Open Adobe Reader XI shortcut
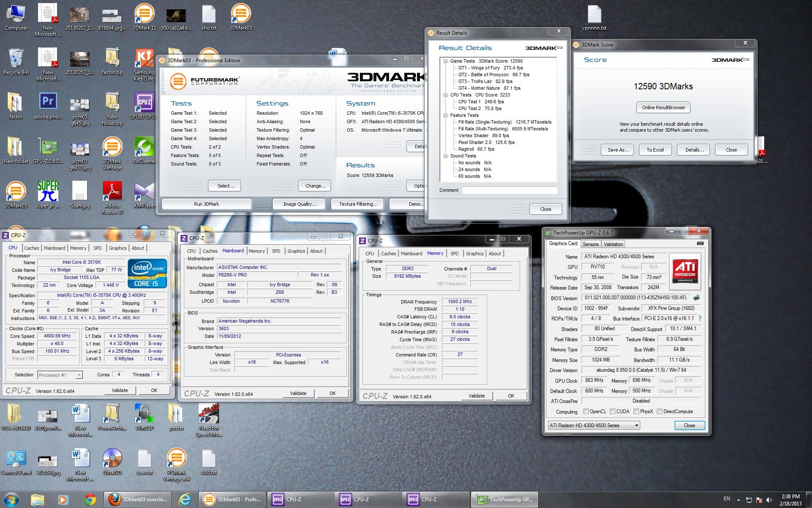 (112, 198)
